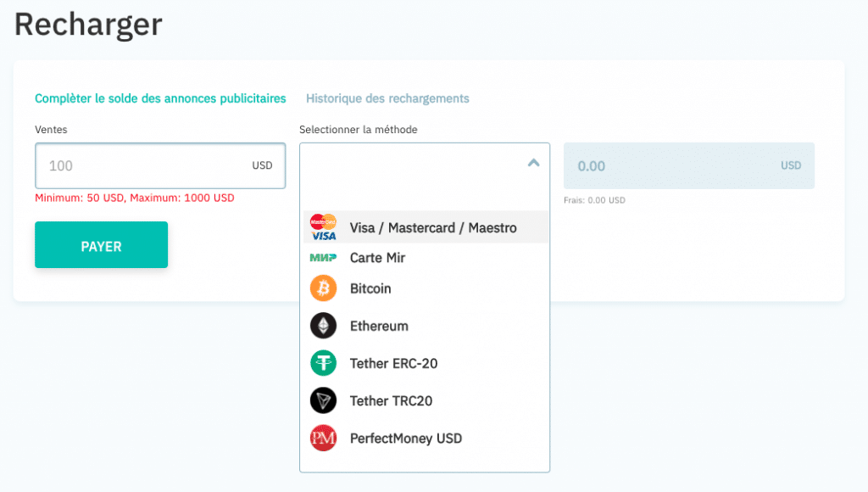
Task: Click the orange Bitcoin icon
Action: (x=323, y=288)
